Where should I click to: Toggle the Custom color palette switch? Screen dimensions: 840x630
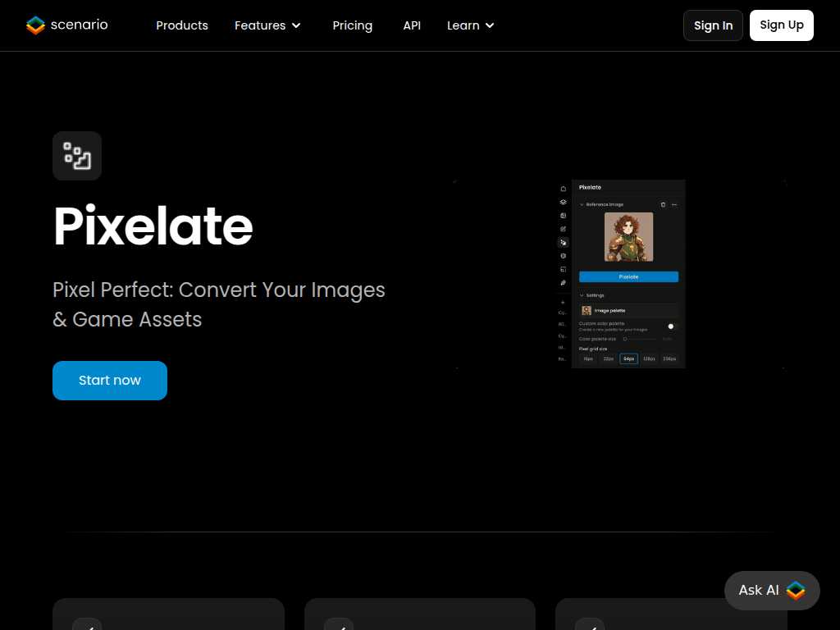coord(671,326)
